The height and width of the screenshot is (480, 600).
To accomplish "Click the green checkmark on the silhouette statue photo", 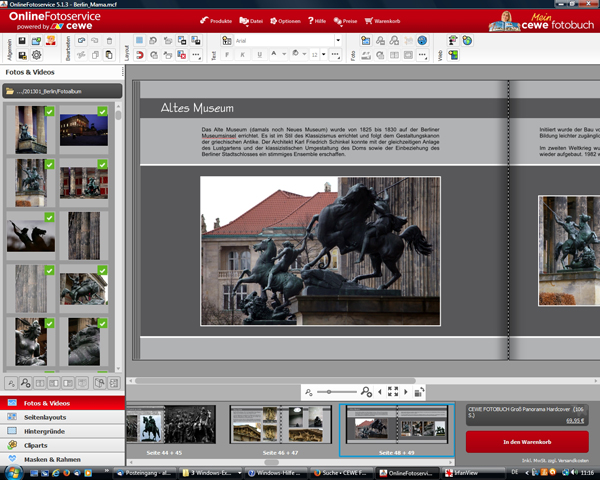I will coord(49,218).
